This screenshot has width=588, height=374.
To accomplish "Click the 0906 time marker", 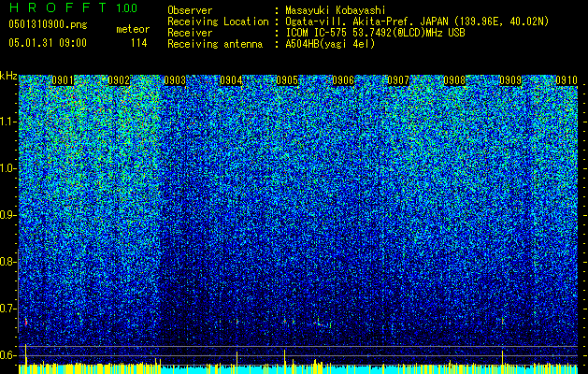I will pos(343,80).
